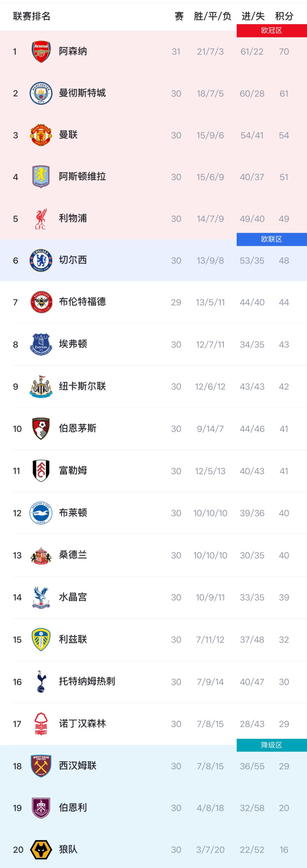Screen dimensions: 307x868
Task: Click the 积分 column header
Action: point(284,16)
